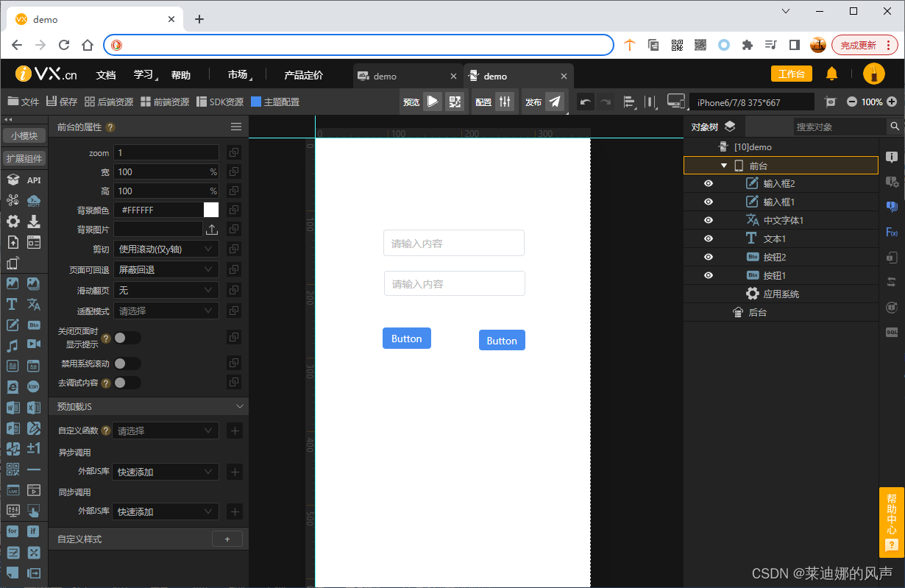Open QR code preview in toolbar
The image size is (905, 588).
(x=455, y=102)
